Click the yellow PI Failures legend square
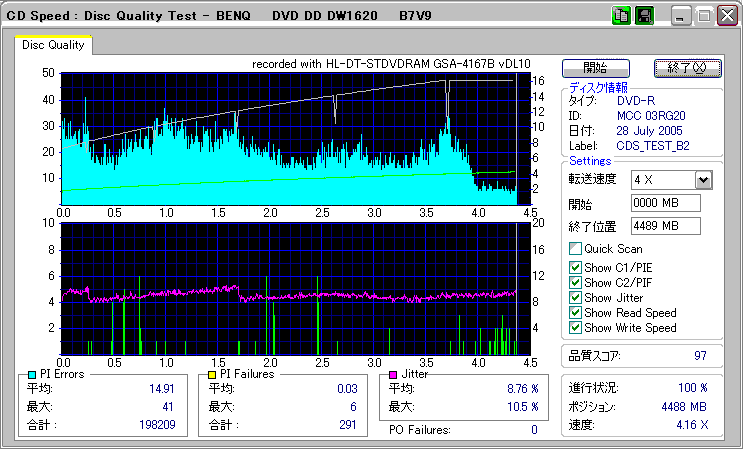The width and height of the screenshot is (743, 449). (211, 374)
